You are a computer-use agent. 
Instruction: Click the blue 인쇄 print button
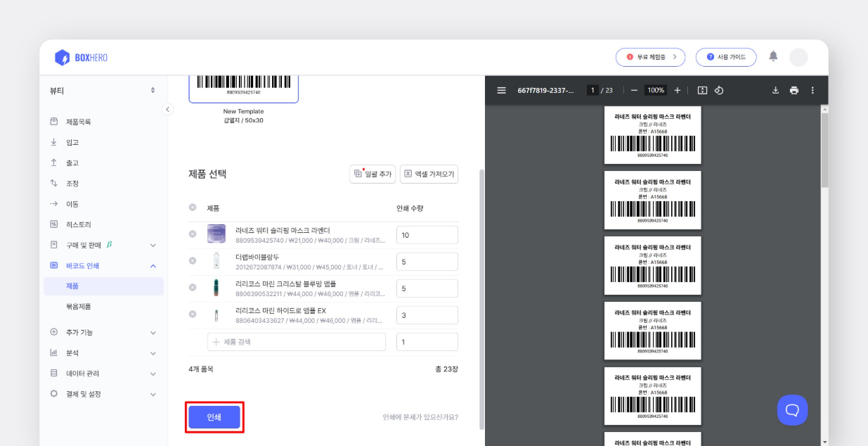coord(214,416)
